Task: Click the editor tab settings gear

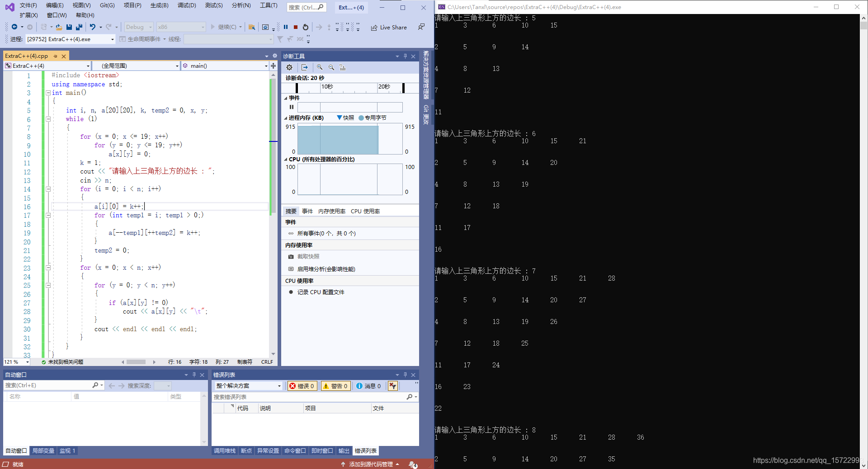Action: click(x=274, y=56)
